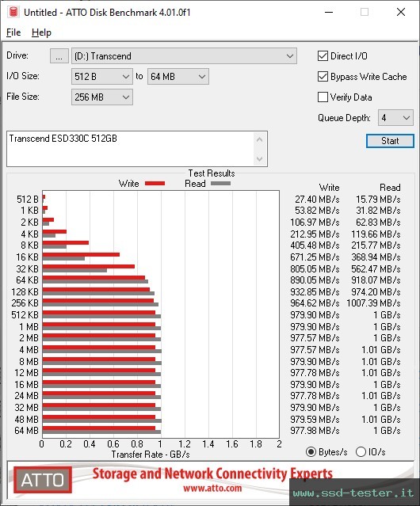This screenshot has width=420, height=506.
Task: Click the 15.79 MB/s read value
Action: point(378,200)
